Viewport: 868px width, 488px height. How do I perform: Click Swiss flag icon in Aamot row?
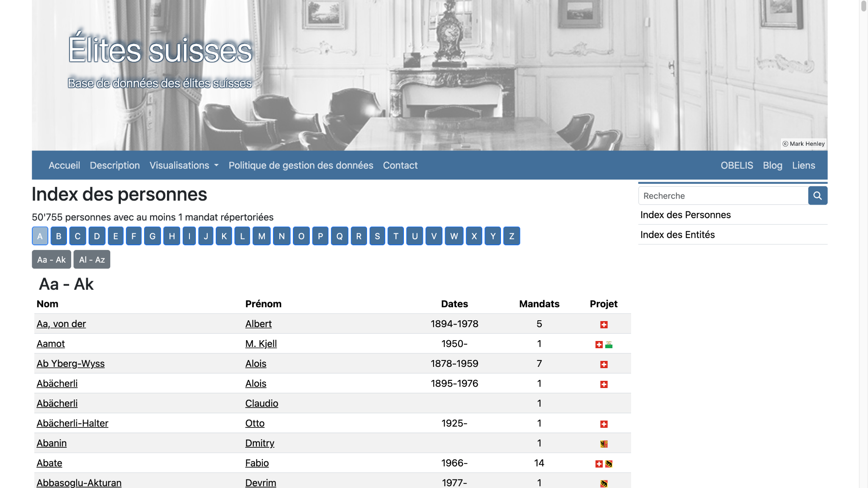click(599, 344)
